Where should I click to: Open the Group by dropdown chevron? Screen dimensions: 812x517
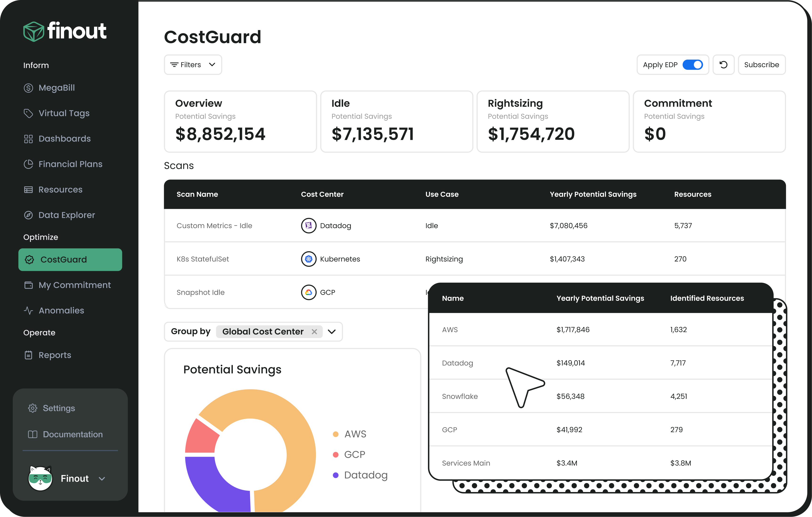click(332, 332)
